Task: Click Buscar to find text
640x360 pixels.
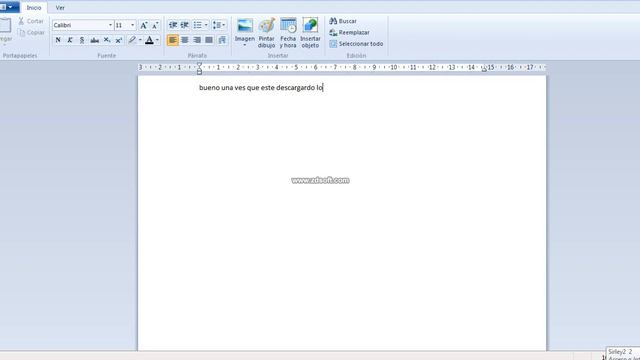Action: pos(343,21)
